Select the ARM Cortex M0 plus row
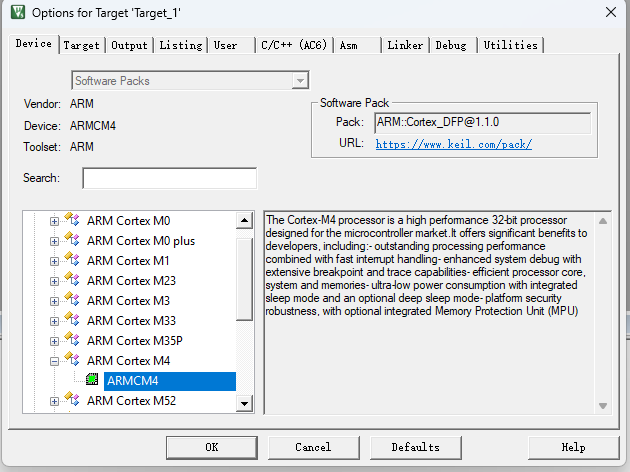 [141, 241]
